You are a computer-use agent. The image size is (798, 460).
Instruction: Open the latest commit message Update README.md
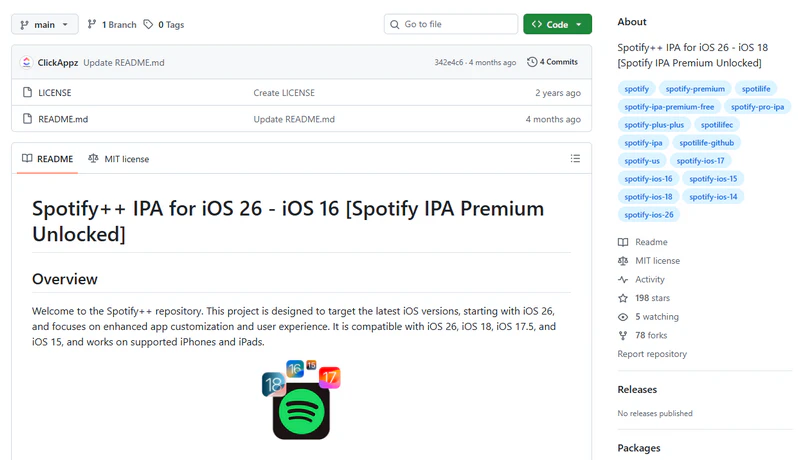tap(124, 63)
